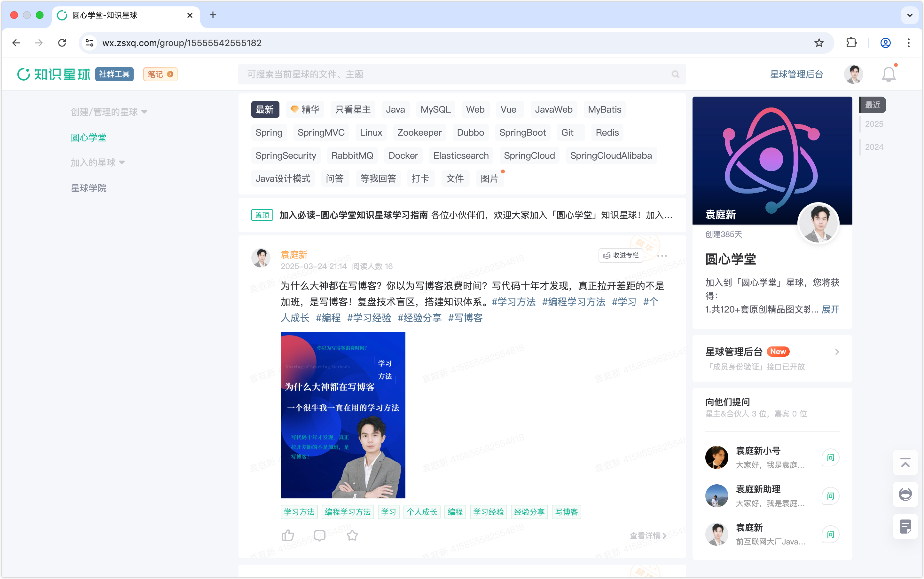Click the notes document floating icon

905,527
